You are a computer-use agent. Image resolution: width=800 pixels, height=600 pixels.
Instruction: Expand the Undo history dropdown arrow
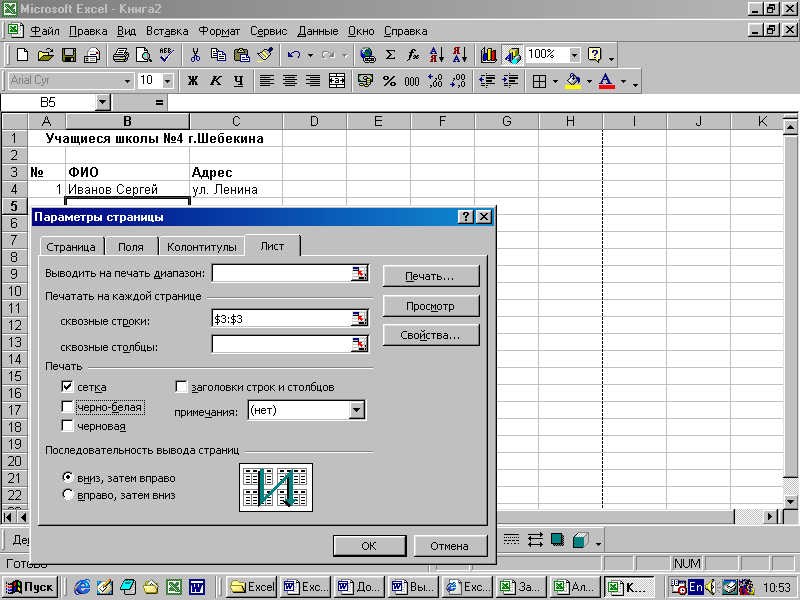click(310, 55)
